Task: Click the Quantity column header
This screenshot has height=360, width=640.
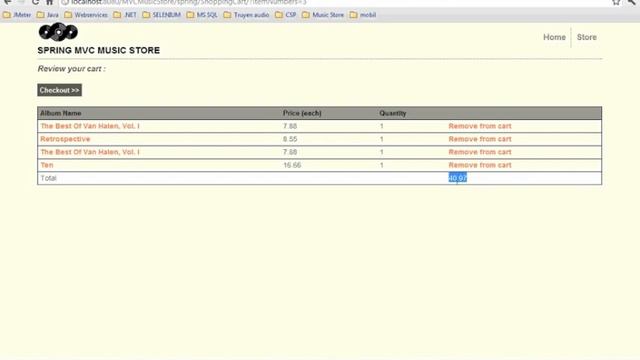Action: [392, 113]
